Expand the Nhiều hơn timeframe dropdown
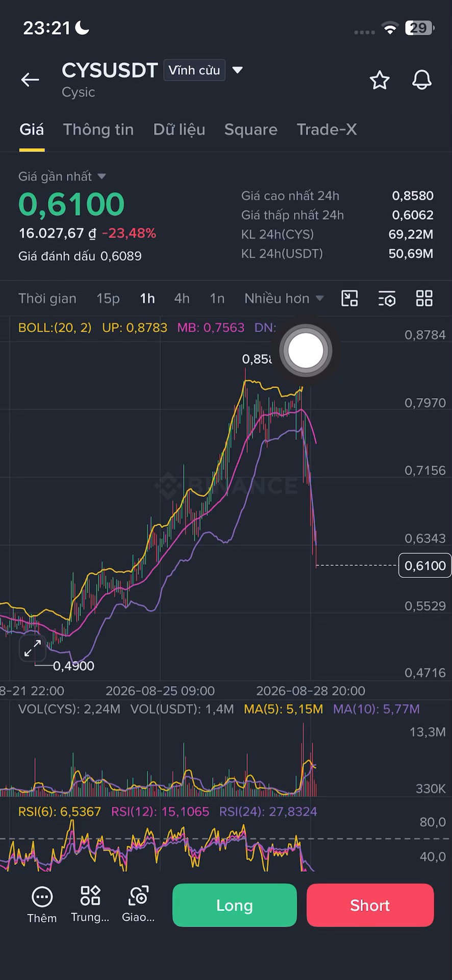This screenshot has height=980, width=452. (x=284, y=298)
